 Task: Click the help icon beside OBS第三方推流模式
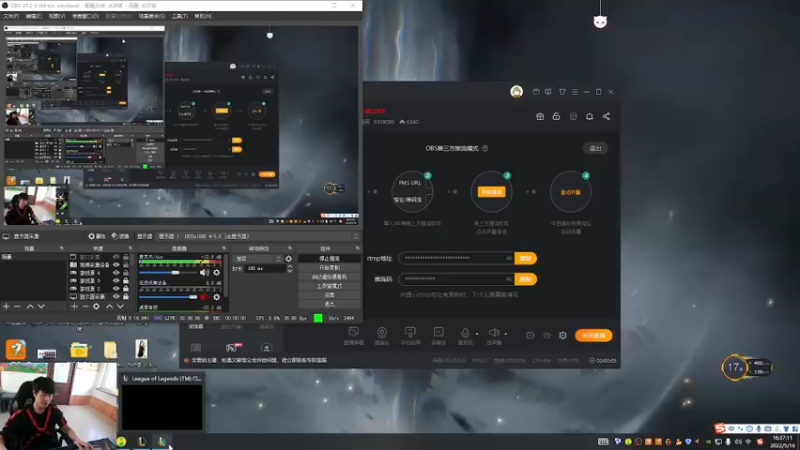pyautogui.click(x=485, y=148)
